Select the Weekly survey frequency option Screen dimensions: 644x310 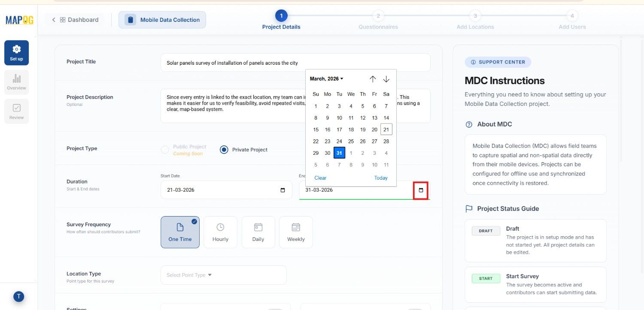(296, 232)
